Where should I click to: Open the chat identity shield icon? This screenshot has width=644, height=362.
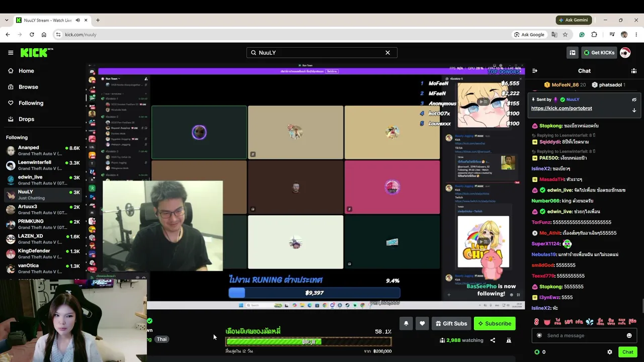click(x=539, y=335)
